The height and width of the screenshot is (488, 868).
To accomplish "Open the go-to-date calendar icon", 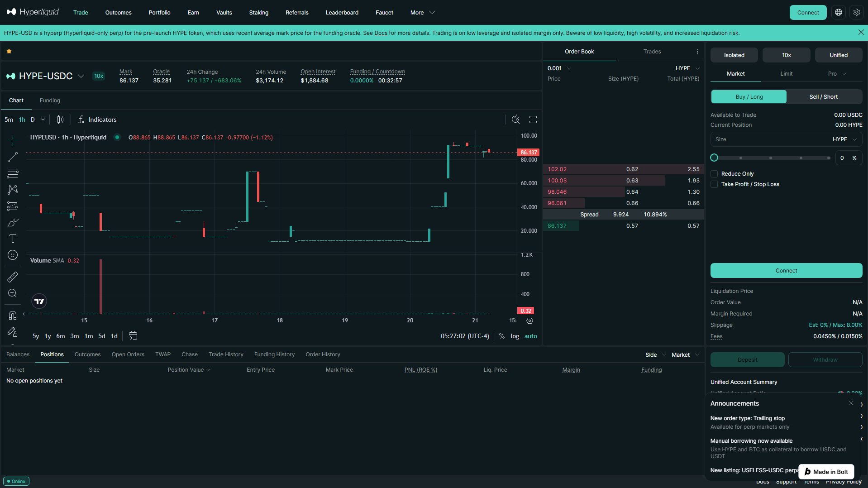I will [133, 336].
